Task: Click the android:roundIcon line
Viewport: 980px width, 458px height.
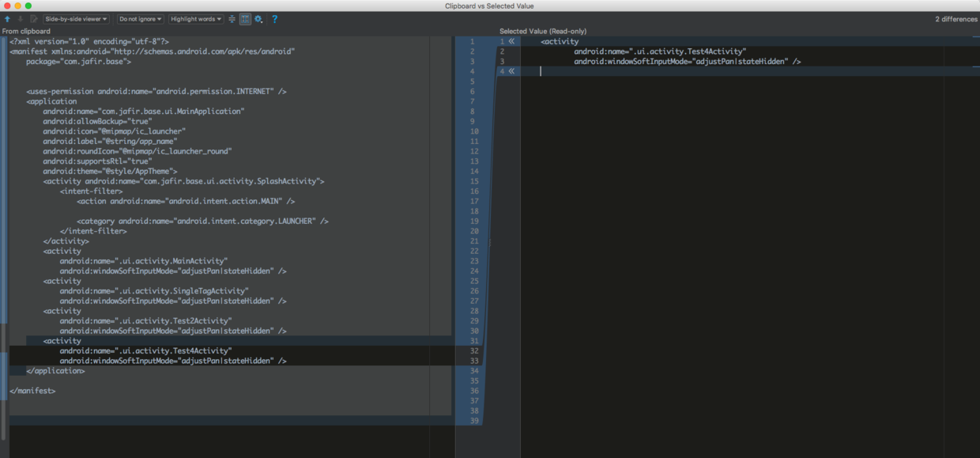Action: click(x=138, y=151)
